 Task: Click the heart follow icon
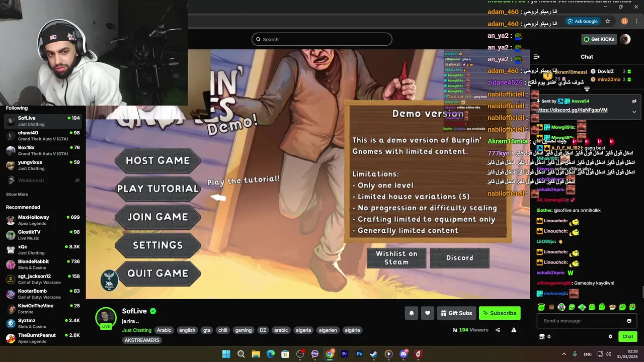click(x=427, y=313)
